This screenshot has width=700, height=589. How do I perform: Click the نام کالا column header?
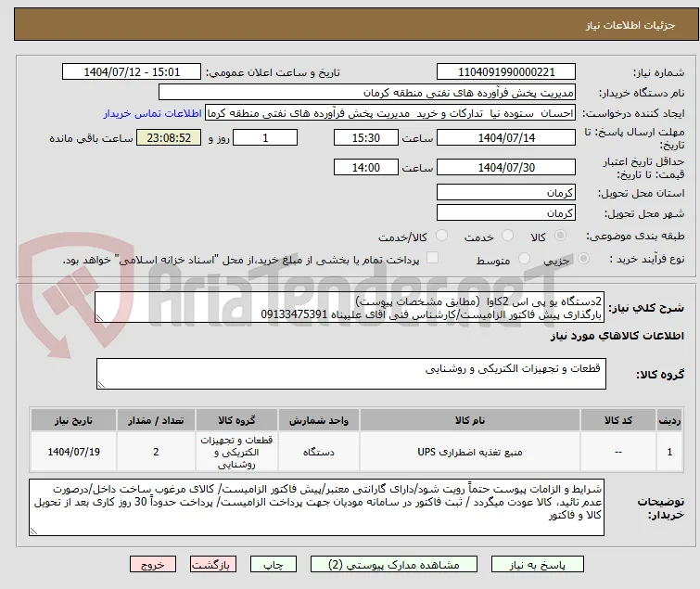(470, 420)
